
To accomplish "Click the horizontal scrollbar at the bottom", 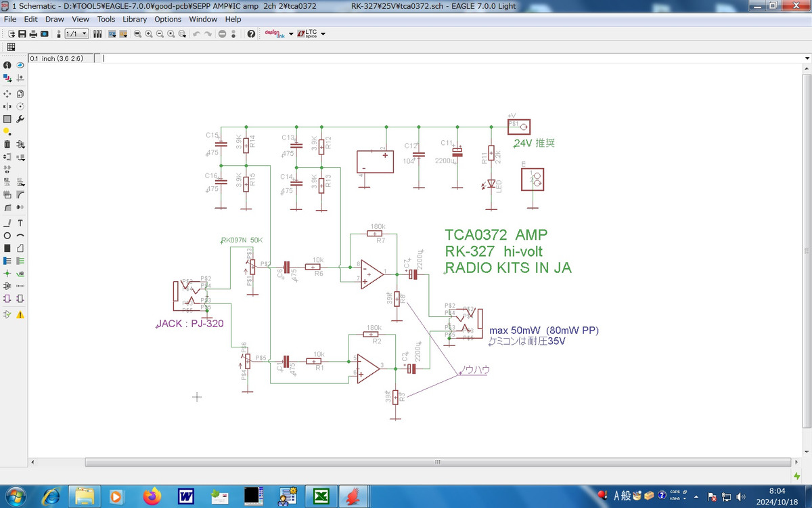I will coord(437,462).
